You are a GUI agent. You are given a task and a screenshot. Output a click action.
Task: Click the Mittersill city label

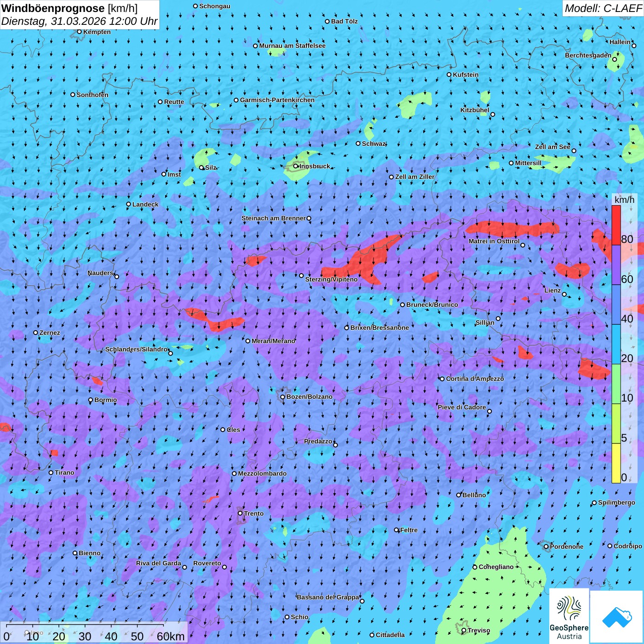pos(528,163)
